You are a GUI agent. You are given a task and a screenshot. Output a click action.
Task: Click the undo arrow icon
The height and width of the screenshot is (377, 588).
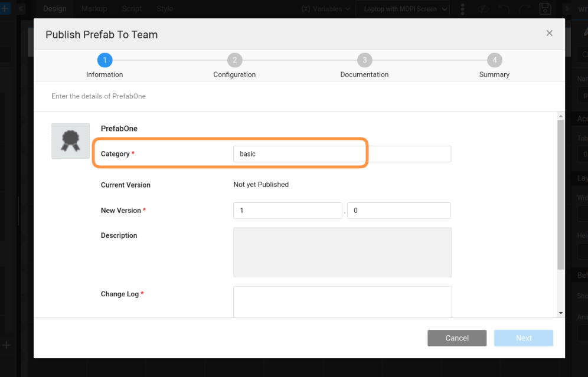(504, 9)
